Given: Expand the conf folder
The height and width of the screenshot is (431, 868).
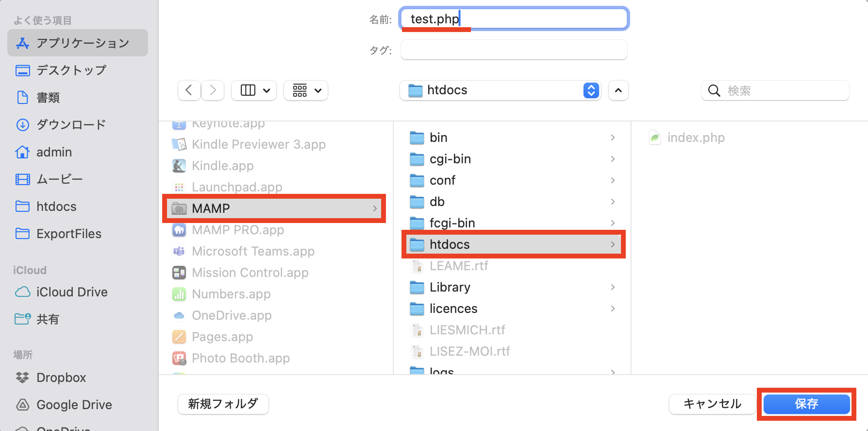Looking at the screenshot, I should (x=513, y=180).
